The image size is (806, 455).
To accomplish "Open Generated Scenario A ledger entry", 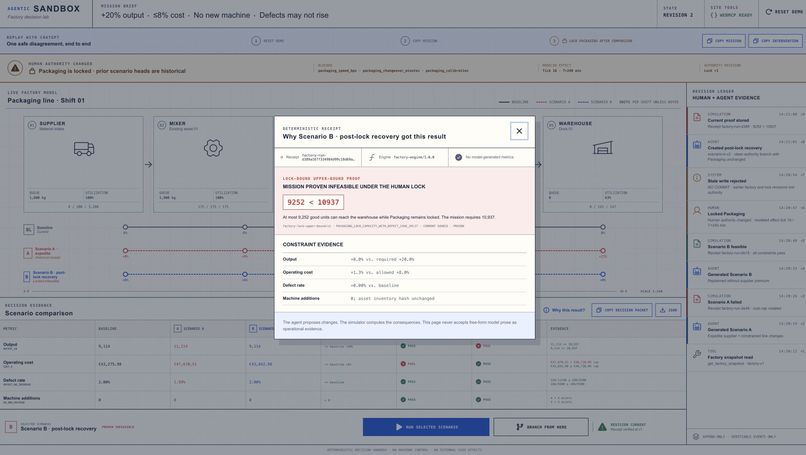I will (746, 330).
